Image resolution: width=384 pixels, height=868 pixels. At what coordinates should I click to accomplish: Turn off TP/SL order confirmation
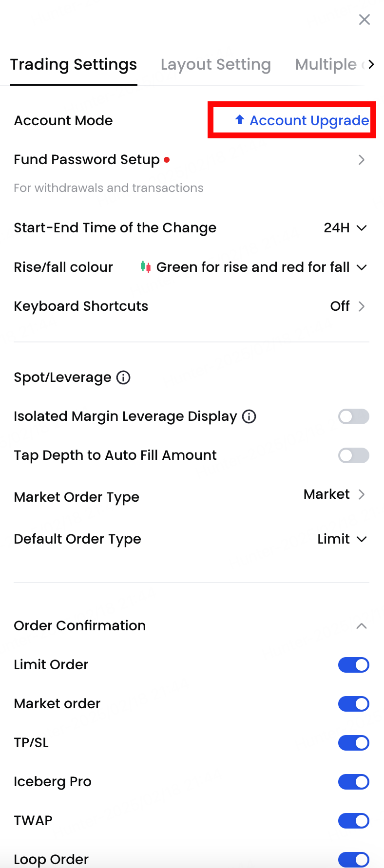point(353,743)
